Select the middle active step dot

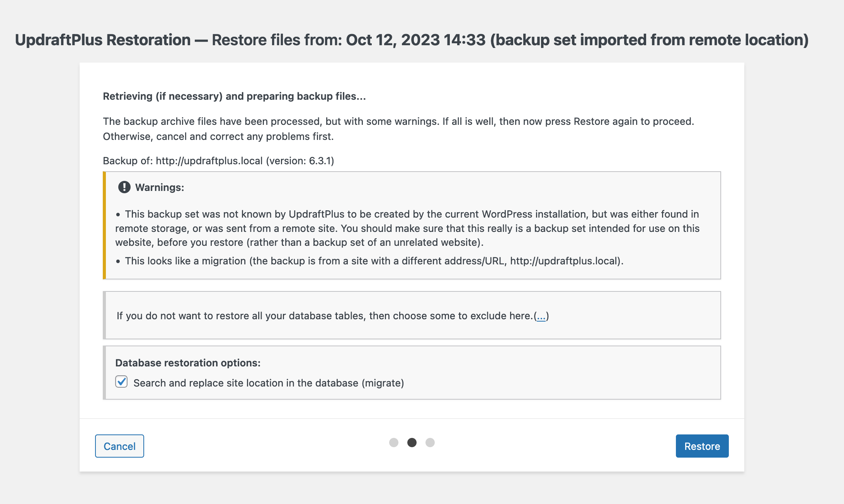click(x=412, y=443)
